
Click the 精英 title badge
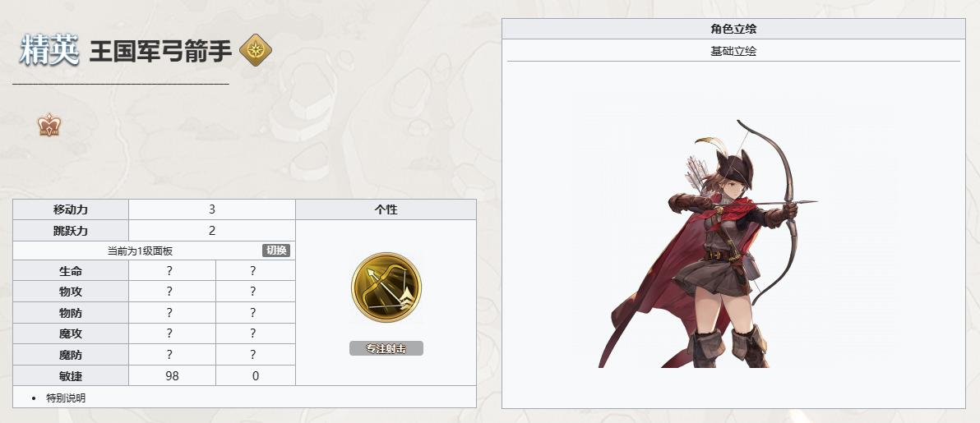coord(49,50)
